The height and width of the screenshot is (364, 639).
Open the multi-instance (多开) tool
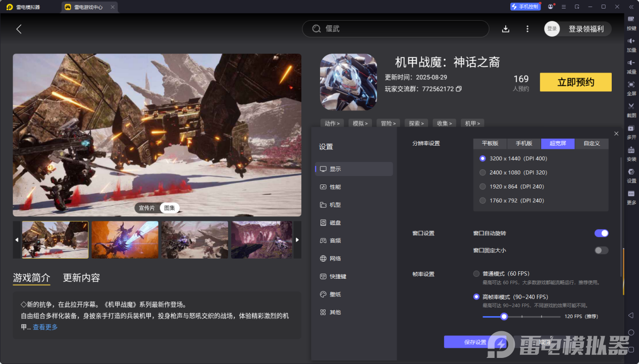click(631, 129)
